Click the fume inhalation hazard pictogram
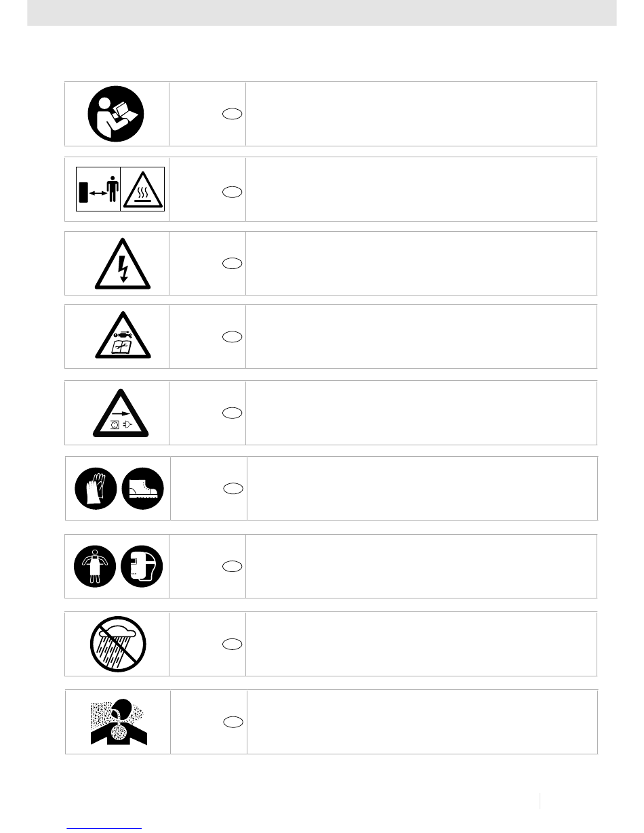 click(118, 721)
